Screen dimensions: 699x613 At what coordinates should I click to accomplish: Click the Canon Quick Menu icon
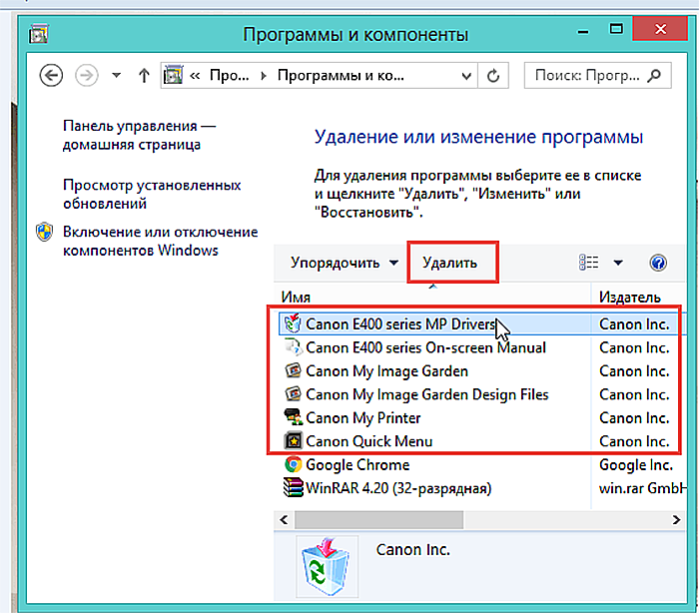click(293, 441)
